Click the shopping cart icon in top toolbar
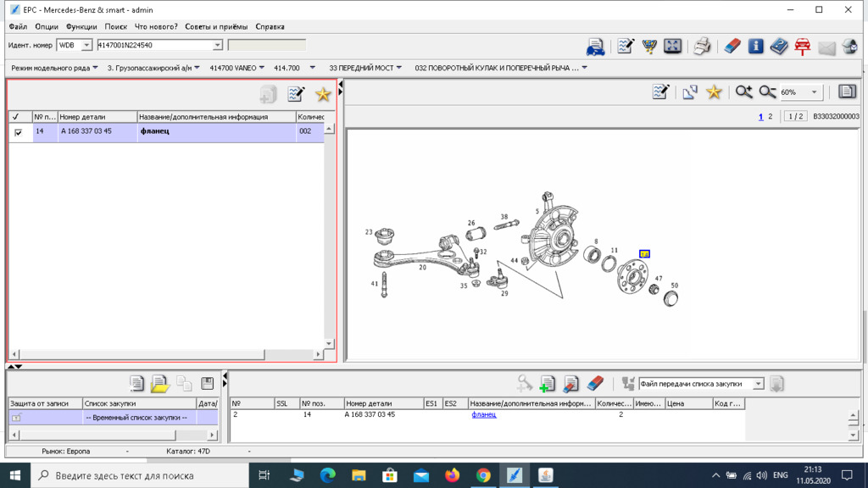This screenshot has width=868, height=488. tap(648, 47)
